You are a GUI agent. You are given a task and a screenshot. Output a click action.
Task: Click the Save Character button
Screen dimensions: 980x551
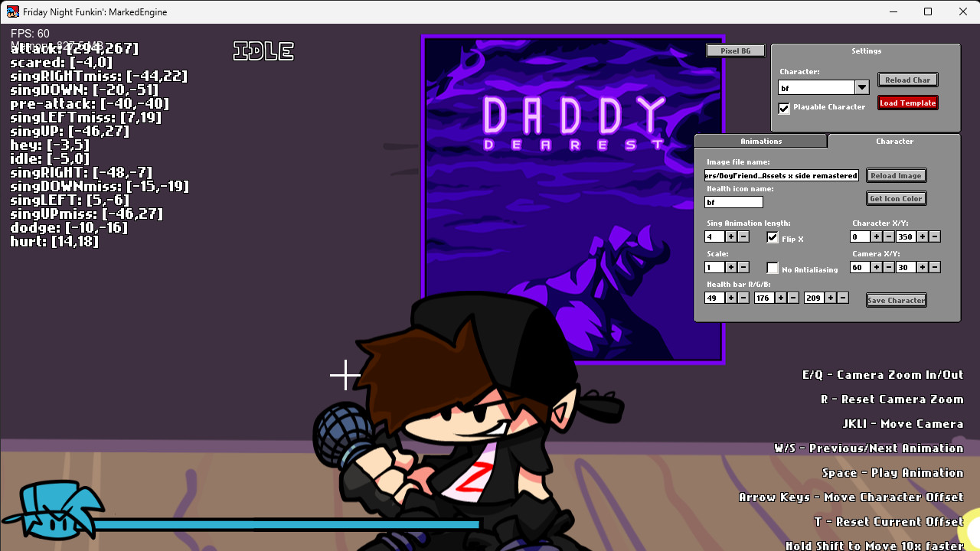pos(897,300)
